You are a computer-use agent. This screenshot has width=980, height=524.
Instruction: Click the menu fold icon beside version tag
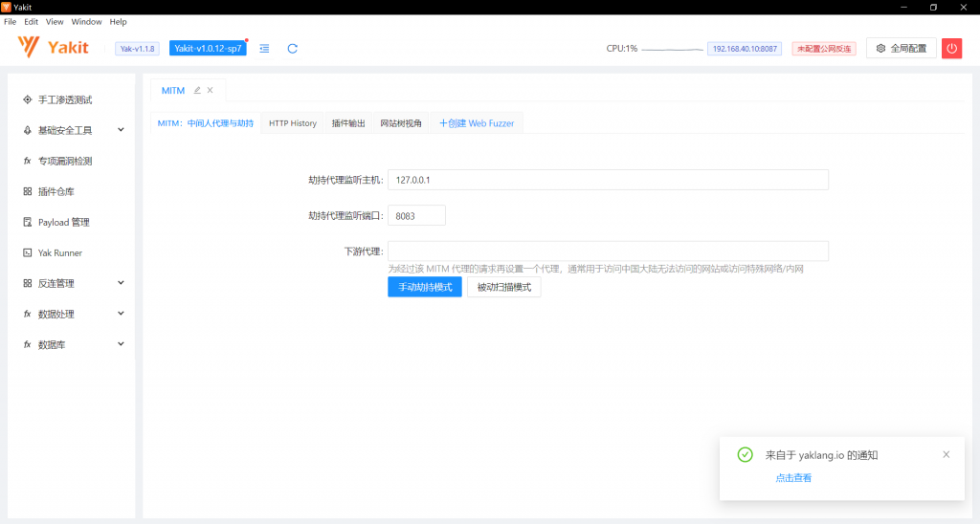pyautogui.click(x=264, y=48)
